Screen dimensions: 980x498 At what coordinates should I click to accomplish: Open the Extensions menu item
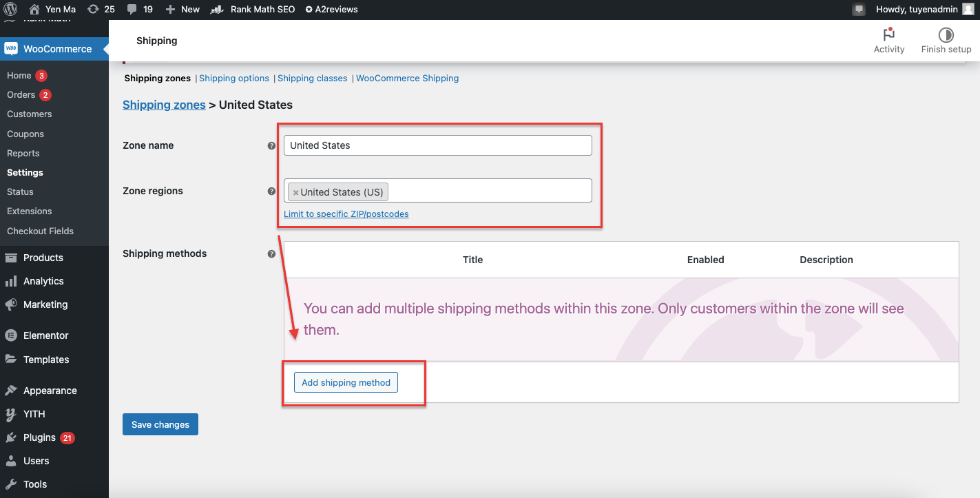pos(30,211)
